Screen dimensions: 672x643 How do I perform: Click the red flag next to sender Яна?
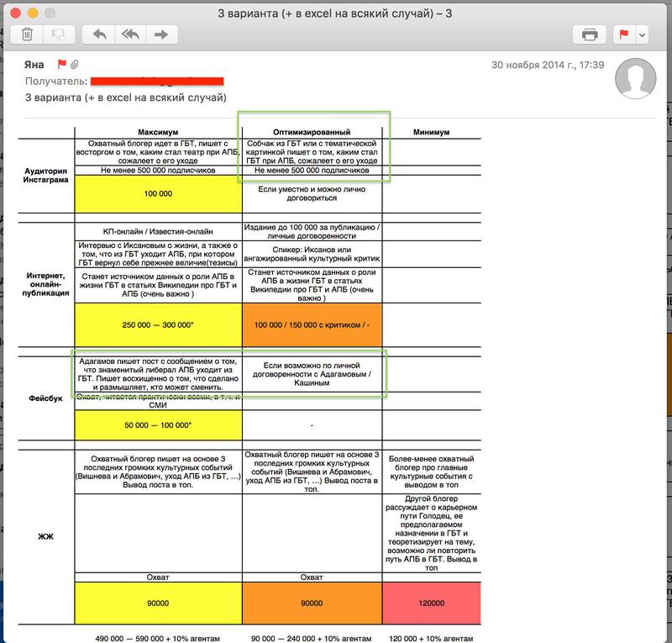click(61, 65)
